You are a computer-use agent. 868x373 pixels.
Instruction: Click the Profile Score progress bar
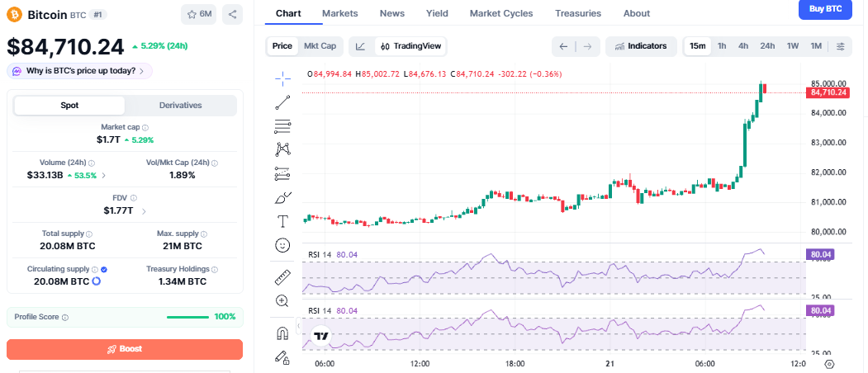coord(187,317)
